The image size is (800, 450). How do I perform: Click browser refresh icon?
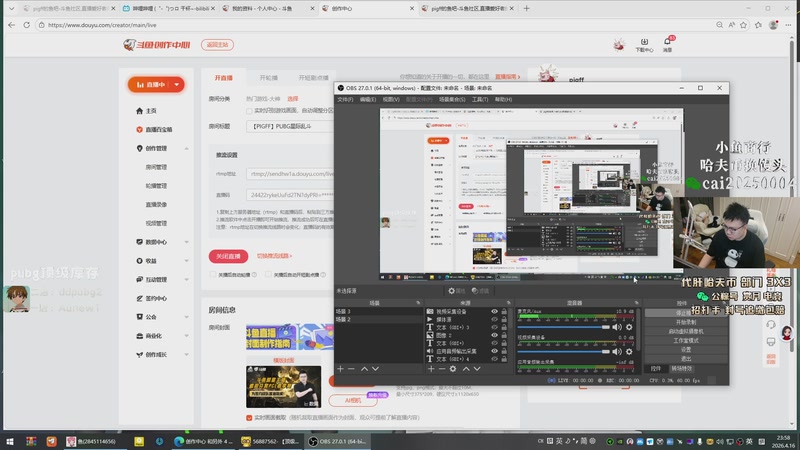point(27,24)
